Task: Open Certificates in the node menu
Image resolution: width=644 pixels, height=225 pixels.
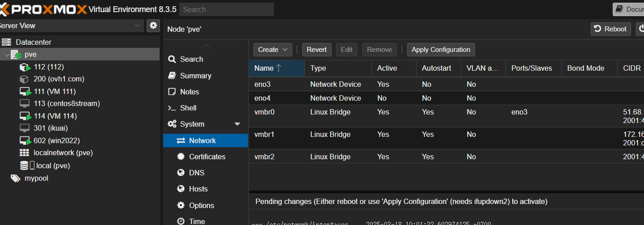Action: click(207, 157)
